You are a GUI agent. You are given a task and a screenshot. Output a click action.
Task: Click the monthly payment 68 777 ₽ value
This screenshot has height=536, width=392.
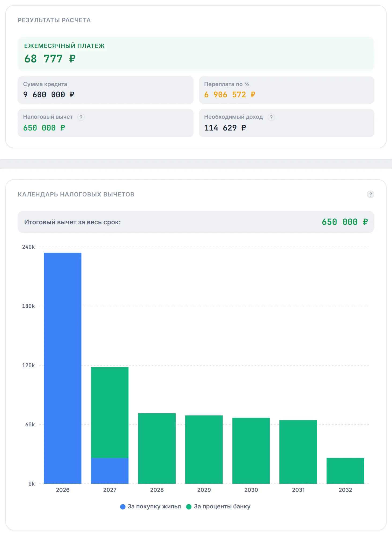50,59
